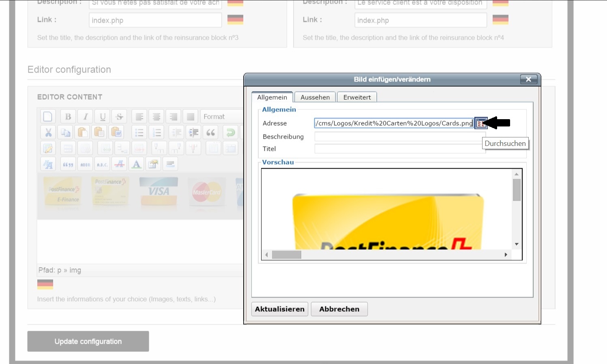Toggle italic formatting in the editor

(x=86, y=117)
